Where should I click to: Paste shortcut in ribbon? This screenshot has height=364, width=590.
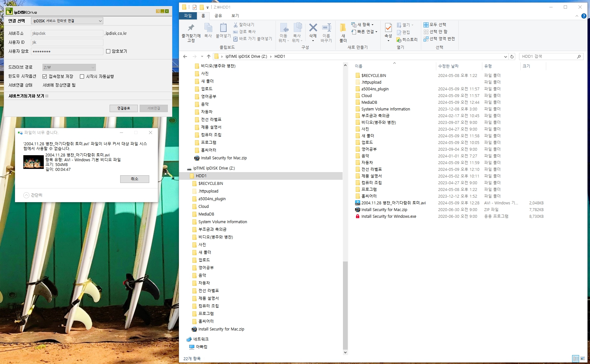[252, 39]
